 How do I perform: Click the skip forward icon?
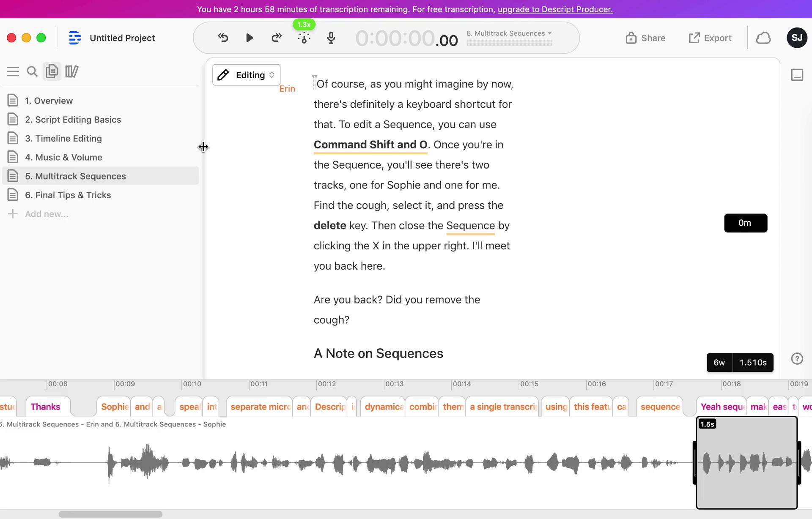275,37
